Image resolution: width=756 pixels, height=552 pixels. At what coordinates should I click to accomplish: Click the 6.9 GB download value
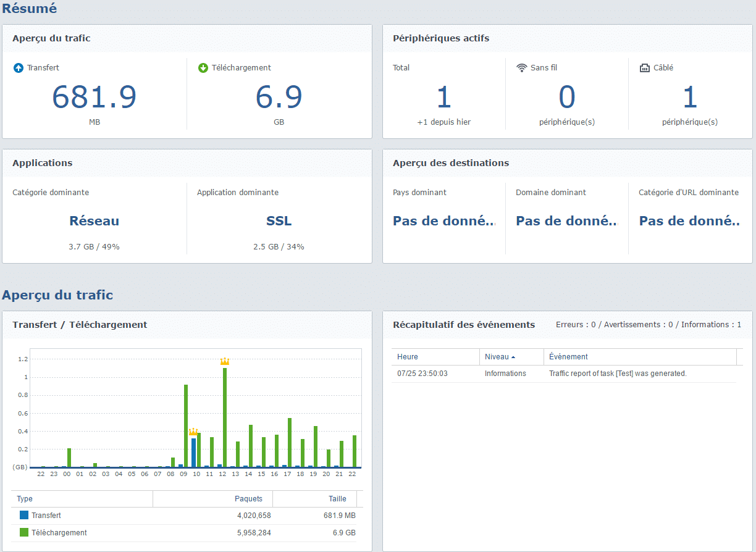coord(279,97)
